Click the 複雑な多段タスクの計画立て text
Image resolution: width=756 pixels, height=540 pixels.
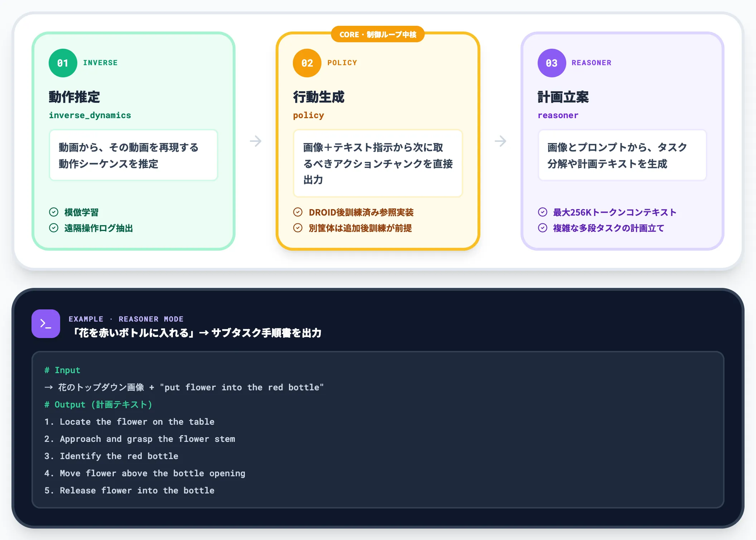pos(609,228)
